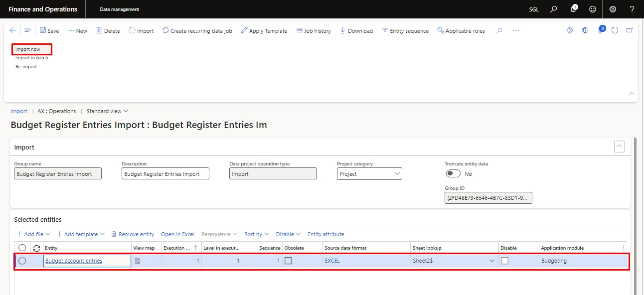Create a New data project
The width and height of the screenshot is (644, 295).
click(77, 30)
